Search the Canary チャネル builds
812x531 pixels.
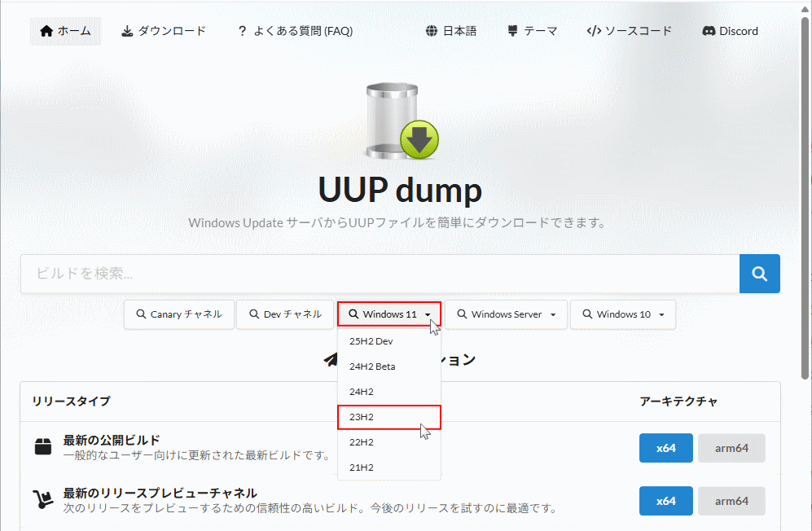point(179,314)
